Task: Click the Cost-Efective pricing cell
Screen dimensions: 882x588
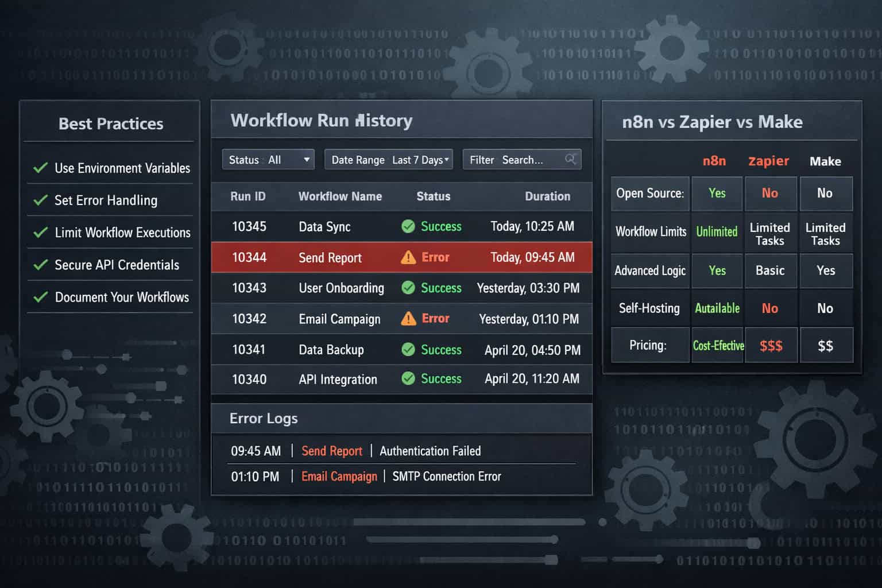Action: coord(718,346)
